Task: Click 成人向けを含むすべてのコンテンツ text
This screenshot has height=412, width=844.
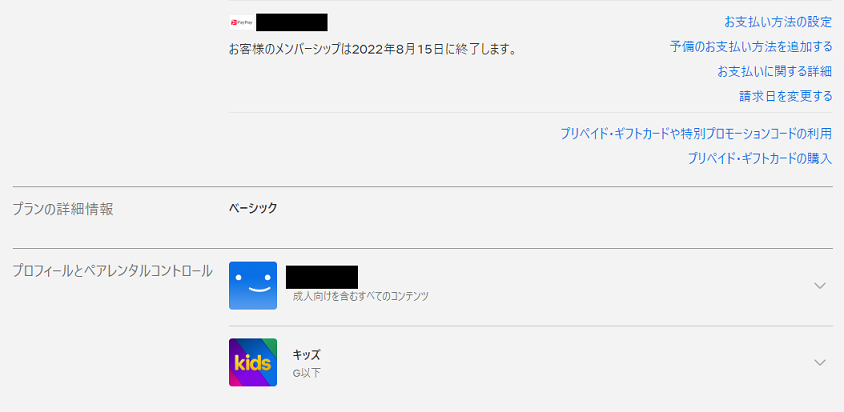Action: click(361, 297)
